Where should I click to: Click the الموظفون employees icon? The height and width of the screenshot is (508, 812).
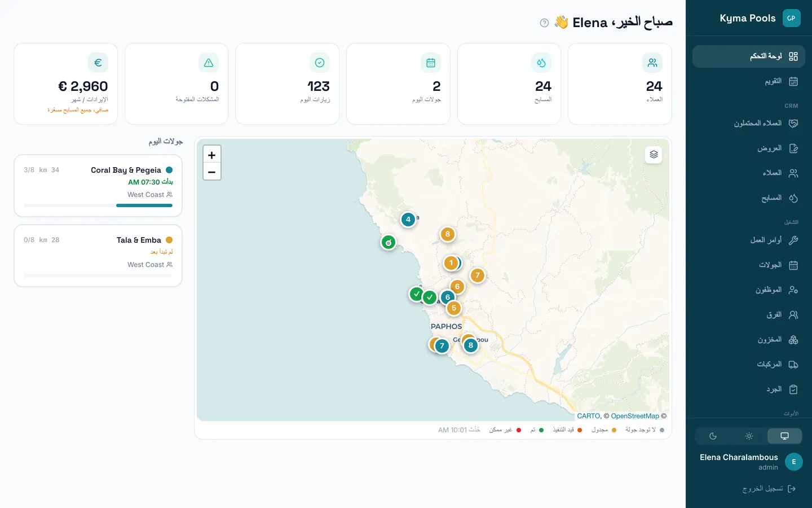(x=793, y=290)
